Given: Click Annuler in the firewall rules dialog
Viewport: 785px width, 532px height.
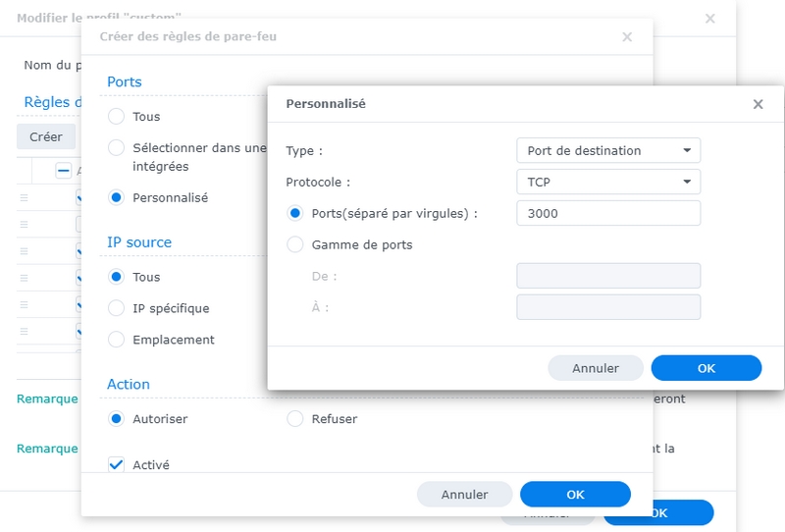Looking at the screenshot, I should 465,494.
